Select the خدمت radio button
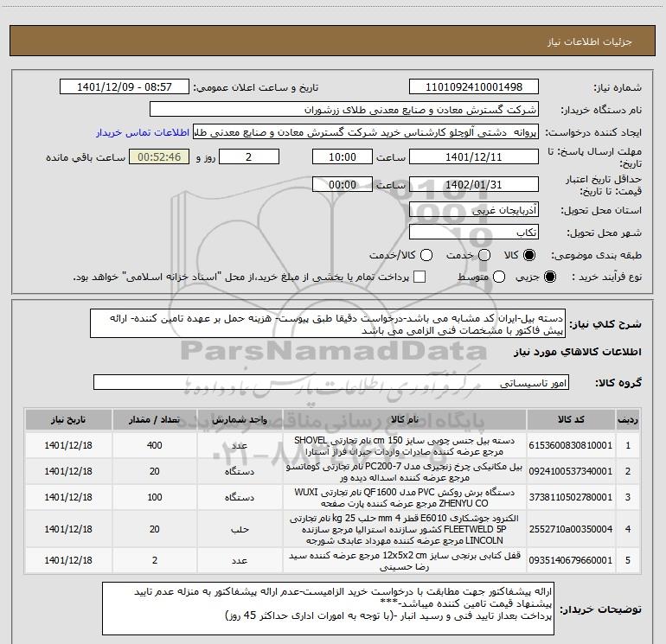The width and height of the screenshot is (666, 644). tap(484, 255)
